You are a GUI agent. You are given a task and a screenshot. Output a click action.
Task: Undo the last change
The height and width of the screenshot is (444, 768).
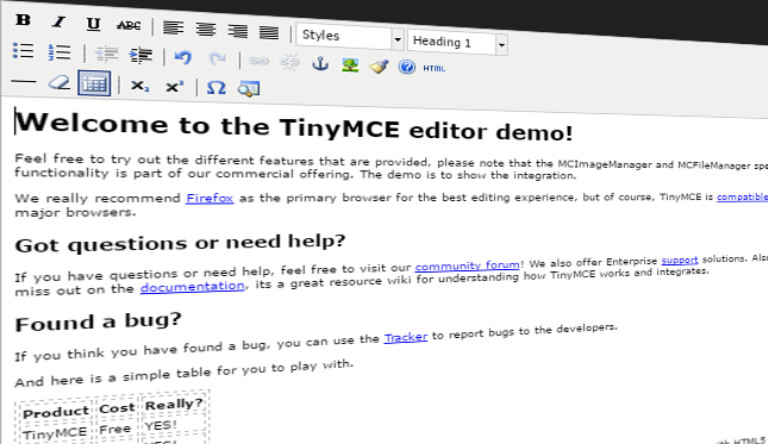183,57
